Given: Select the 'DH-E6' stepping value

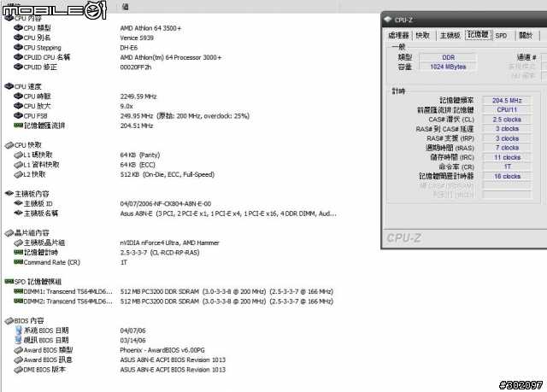Looking at the screenshot, I should (x=129, y=48).
